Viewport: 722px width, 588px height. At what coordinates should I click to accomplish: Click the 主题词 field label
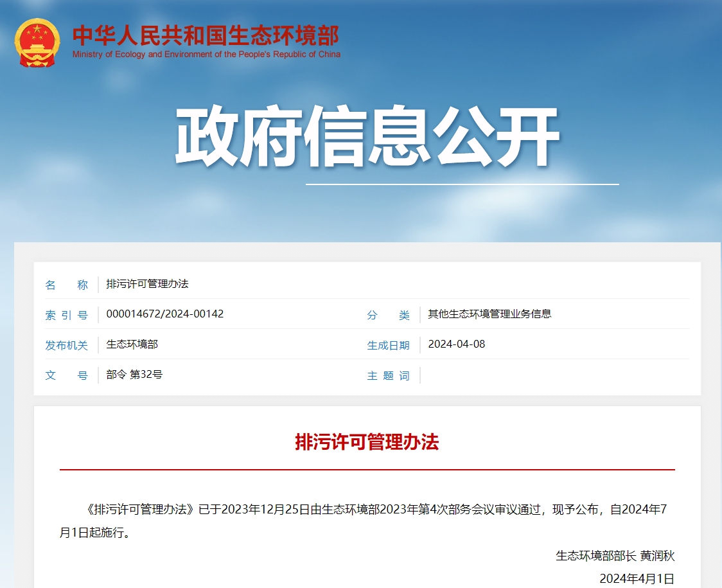click(389, 375)
